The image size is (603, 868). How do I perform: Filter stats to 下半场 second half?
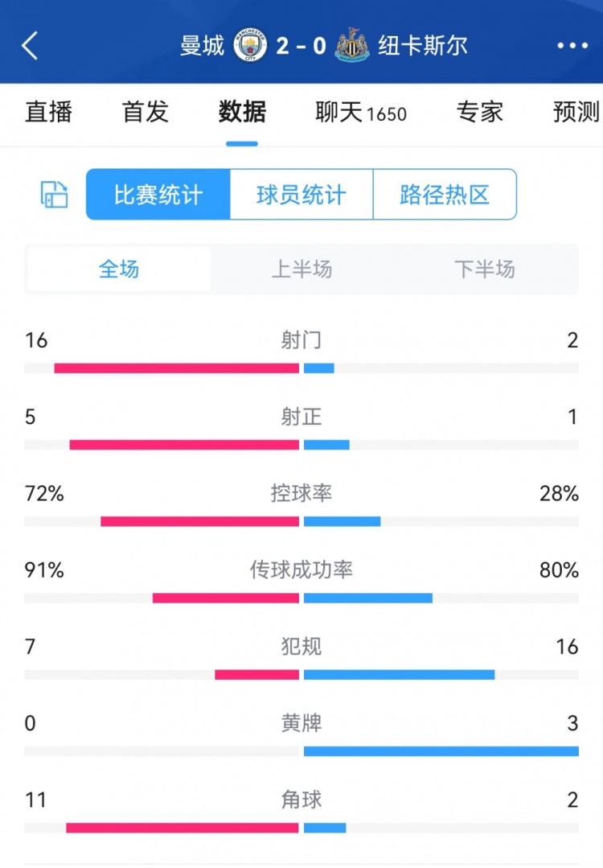click(x=485, y=269)
